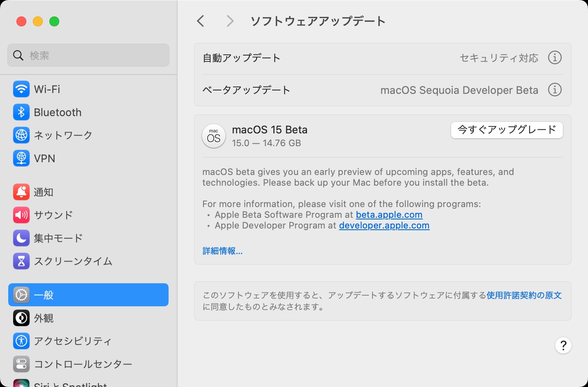Image resolution: width=588 pixels, height=387 pixels.
Task: Select アクセシビリティ in the sidebar
Action: tap(88, 341)
